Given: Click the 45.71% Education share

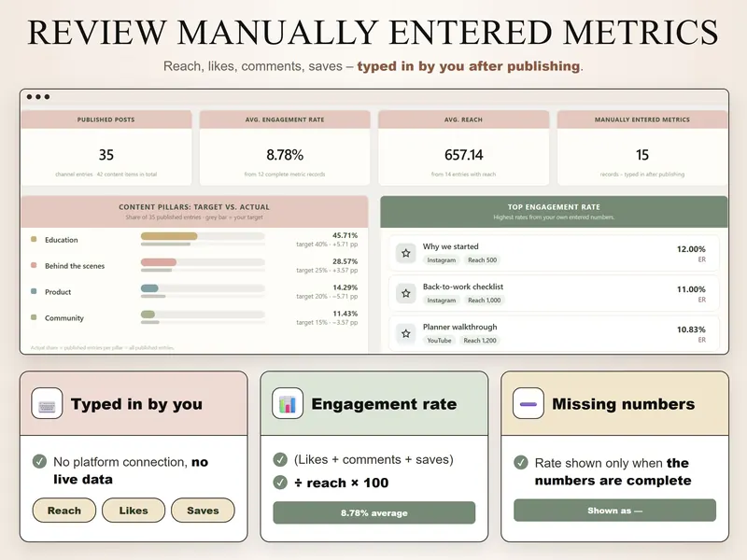Looking at the screenshot, I should coord(345,235).
